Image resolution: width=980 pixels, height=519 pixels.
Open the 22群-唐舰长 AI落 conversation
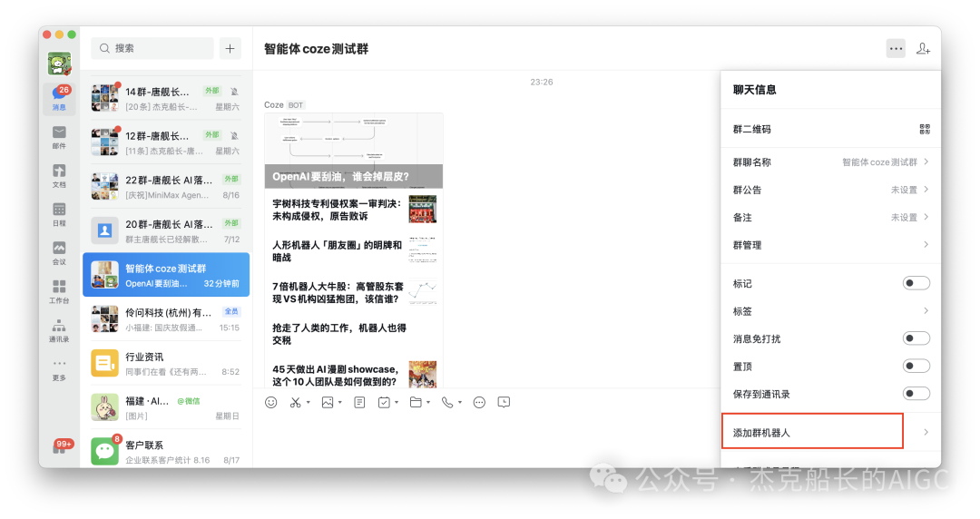[166, 187]
